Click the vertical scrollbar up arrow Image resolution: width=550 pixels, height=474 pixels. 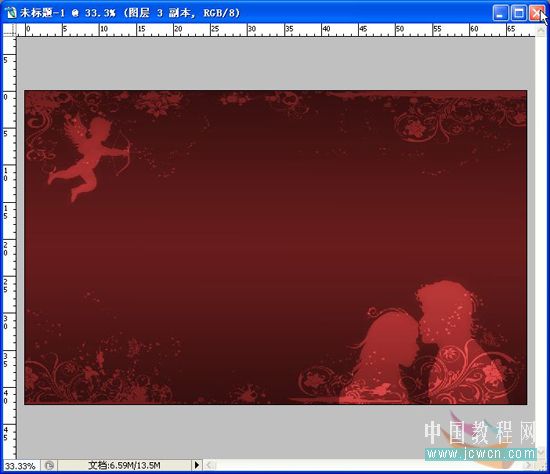pyautogui.click(x=541, y=31)
